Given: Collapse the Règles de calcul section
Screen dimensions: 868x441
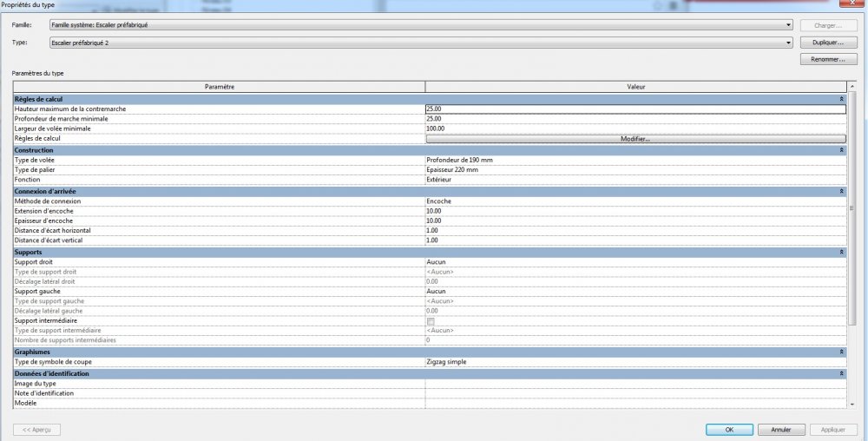Looking at the screenshot, I should point(841,100).
